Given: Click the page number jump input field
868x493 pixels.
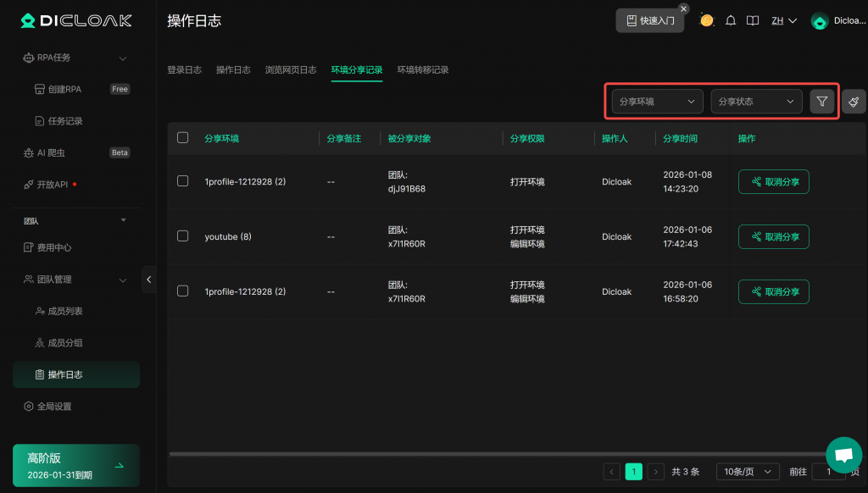Looking at the screenshot, I should point(826,472).
